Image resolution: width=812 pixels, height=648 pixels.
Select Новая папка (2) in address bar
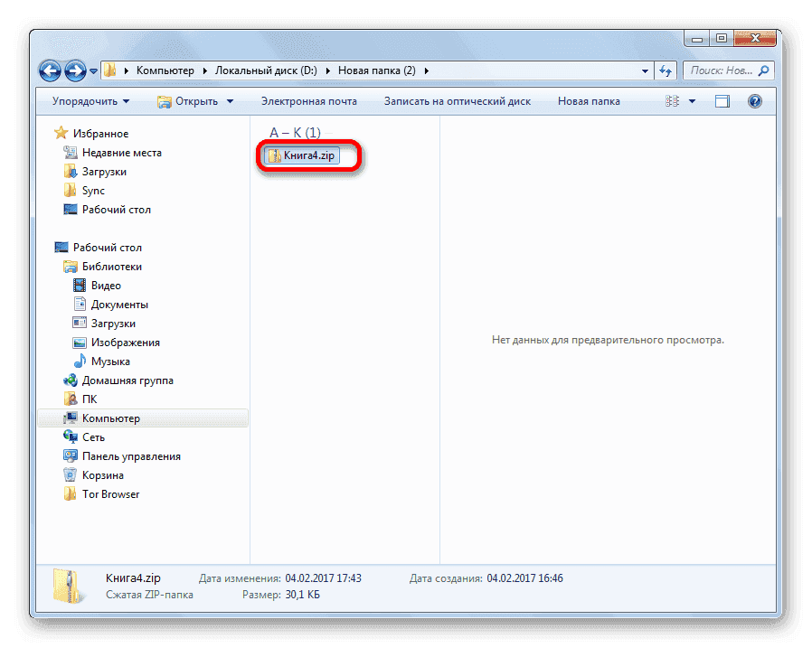point(376,70)
